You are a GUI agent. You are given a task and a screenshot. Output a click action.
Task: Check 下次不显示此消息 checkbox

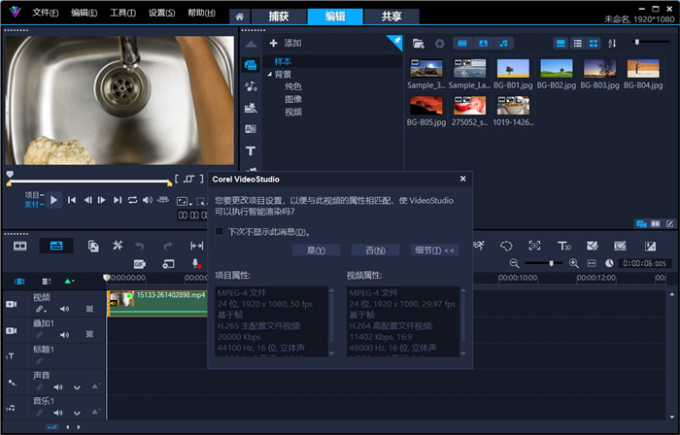[x=219, y=231]
